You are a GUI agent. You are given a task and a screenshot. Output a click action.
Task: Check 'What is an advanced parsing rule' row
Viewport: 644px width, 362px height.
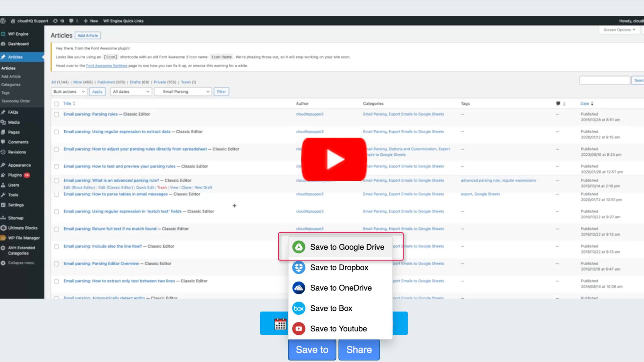click(x=56, y=181)
